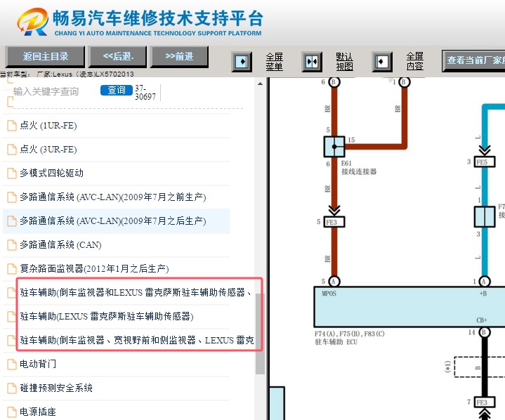Open the 复杂路面监视器 entry
The image size is (505, 420).
pyautogui.click(x=94, y=268)
